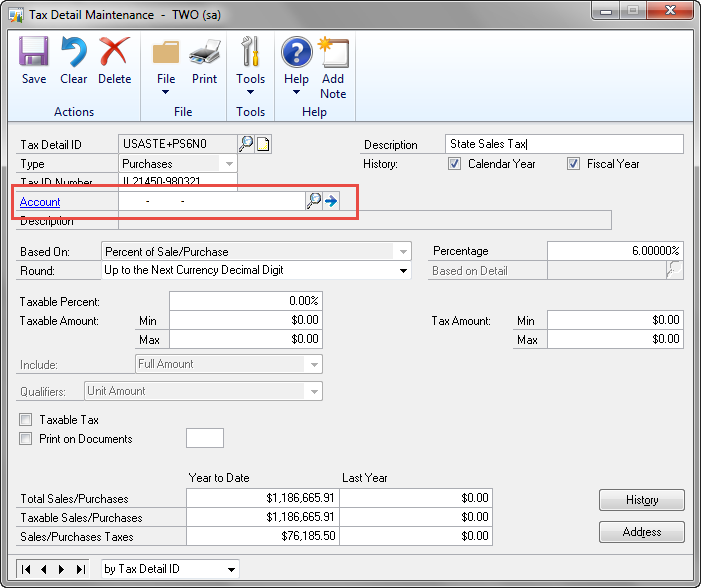The width and height of the screenshot is (701, 588).
Task: Click the Account lookup magnifier icon
Action: click(314, 201)
